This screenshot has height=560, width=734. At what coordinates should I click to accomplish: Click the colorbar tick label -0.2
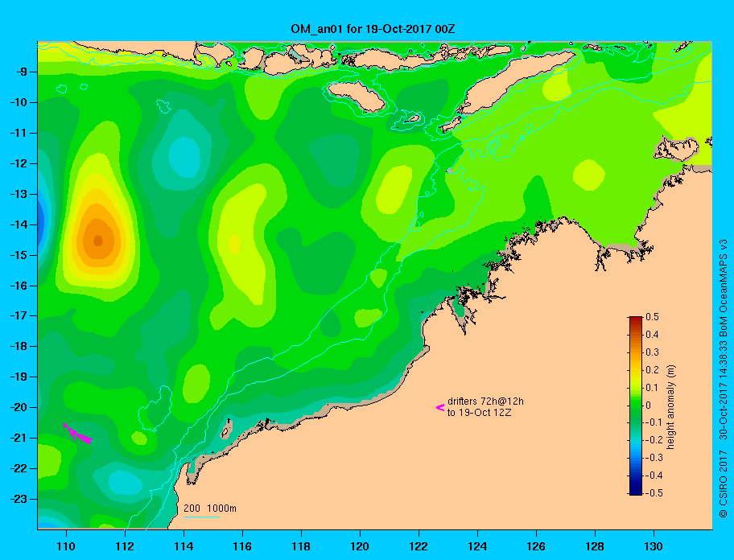(x=654, y=440)
